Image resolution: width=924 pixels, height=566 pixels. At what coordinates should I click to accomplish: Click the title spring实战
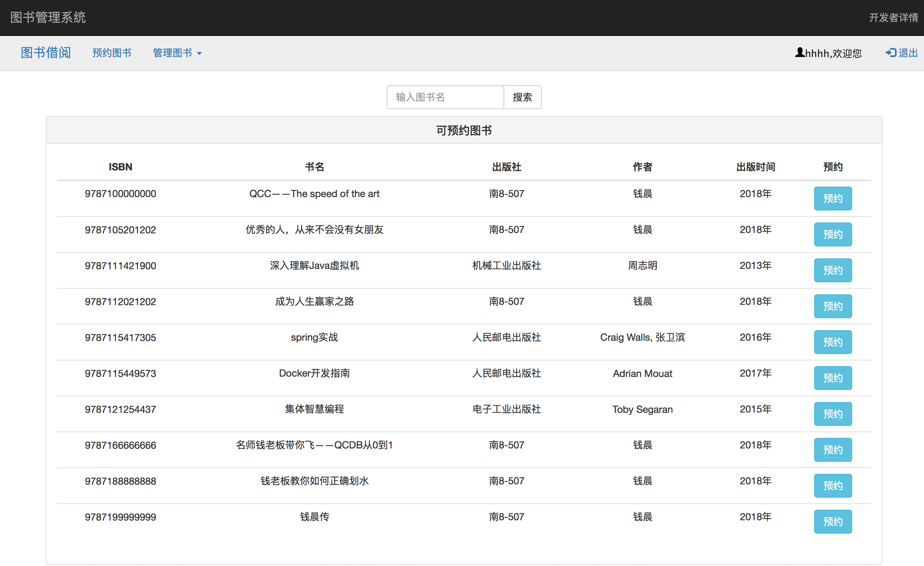tap(314, 337)
